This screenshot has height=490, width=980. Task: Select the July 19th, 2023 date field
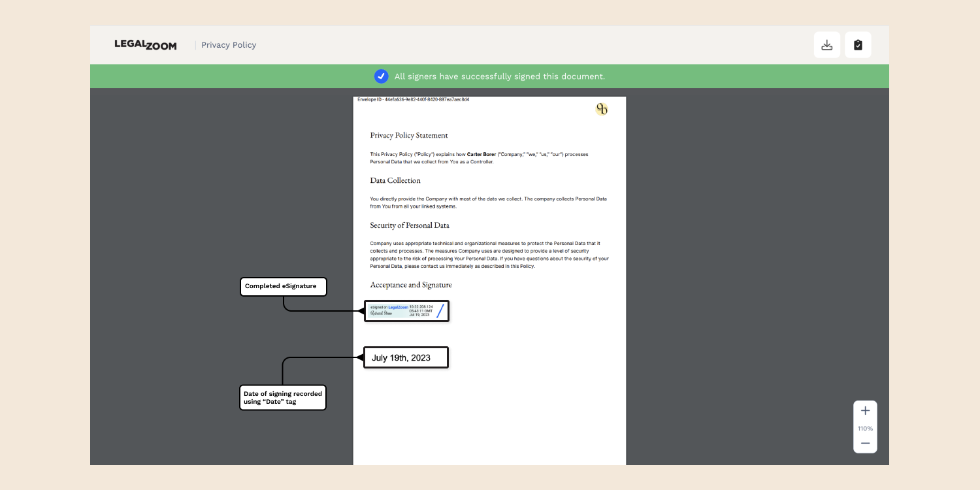[406, 357]
